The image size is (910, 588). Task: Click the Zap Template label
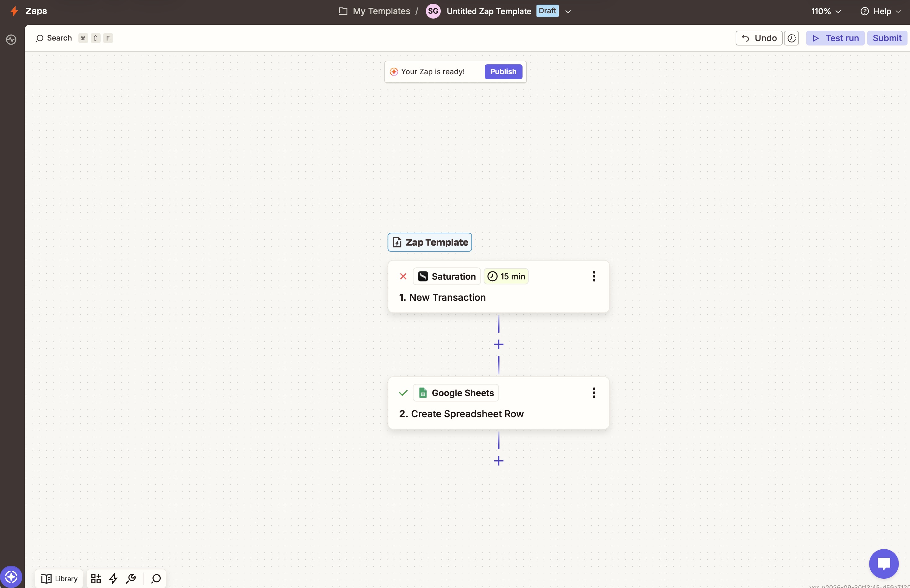point(429,242)
